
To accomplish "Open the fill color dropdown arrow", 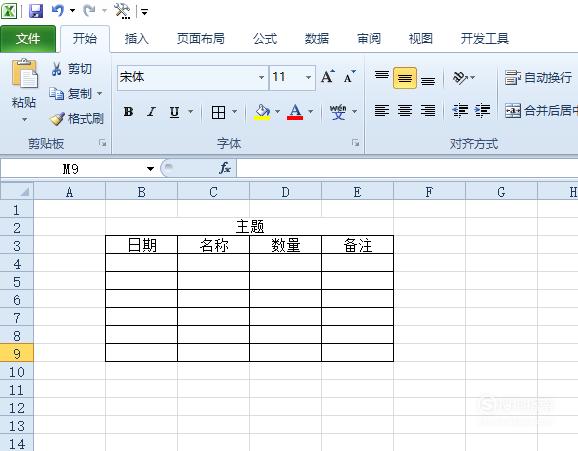I will [277, 111].
